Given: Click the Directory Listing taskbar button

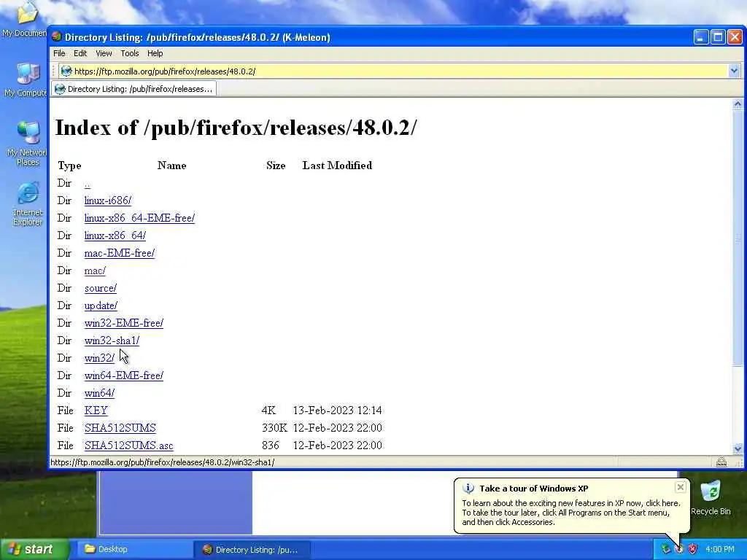Looking at the screenshot, I should 252,549.
